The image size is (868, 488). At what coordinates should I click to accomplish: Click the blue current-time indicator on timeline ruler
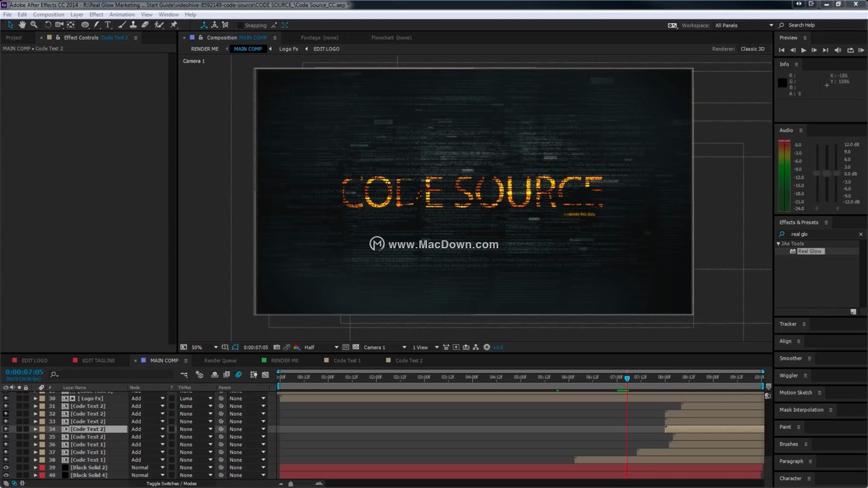tap(627, 379)
